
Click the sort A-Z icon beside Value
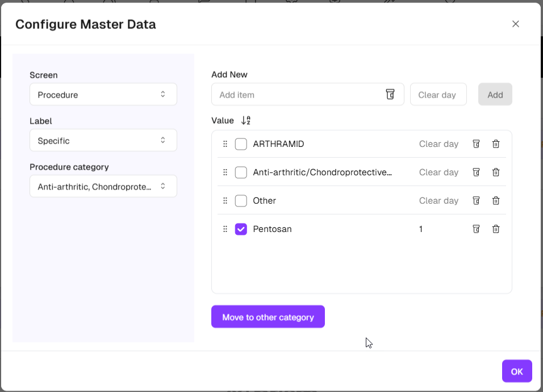245,120
